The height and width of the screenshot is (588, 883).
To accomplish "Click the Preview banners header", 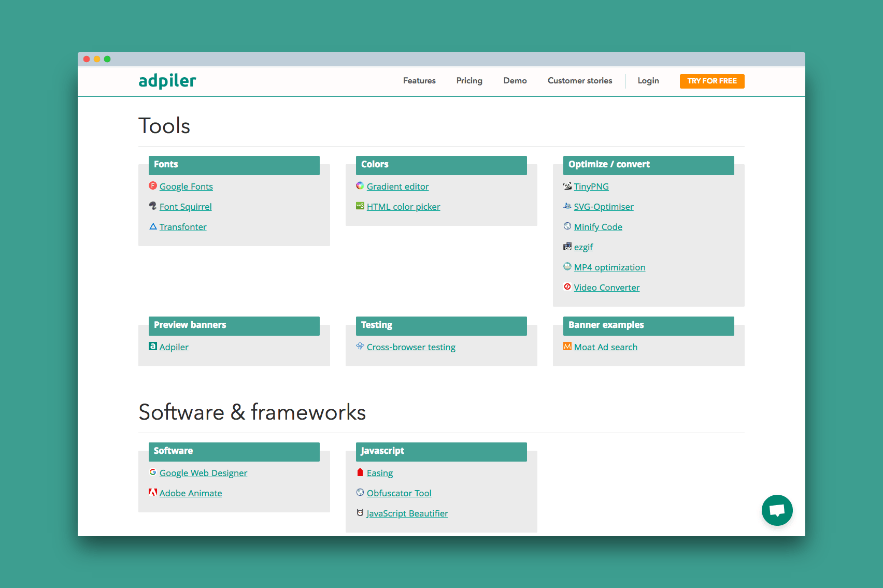I will point(234,326).
